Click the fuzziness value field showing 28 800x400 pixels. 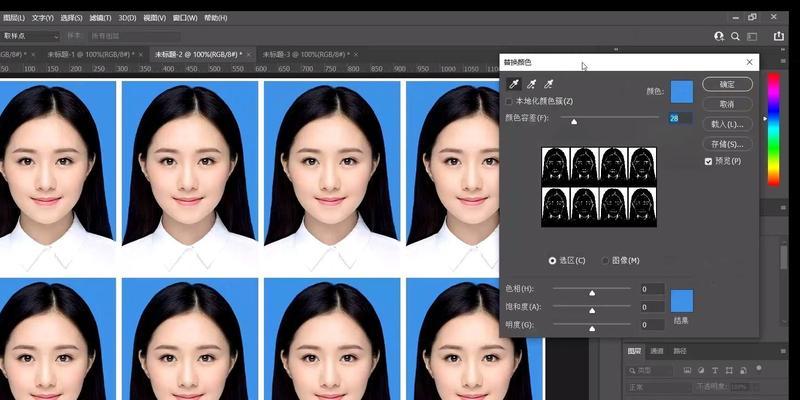click(x=681, y=118)
